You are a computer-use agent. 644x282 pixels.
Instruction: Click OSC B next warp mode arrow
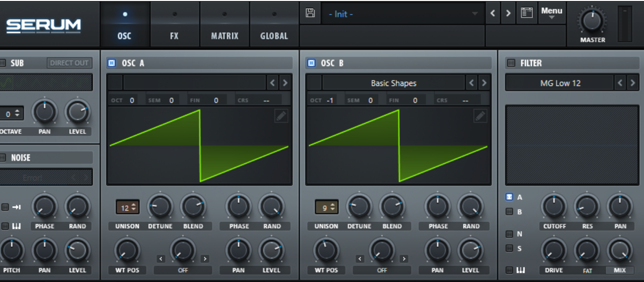[404, 259]
